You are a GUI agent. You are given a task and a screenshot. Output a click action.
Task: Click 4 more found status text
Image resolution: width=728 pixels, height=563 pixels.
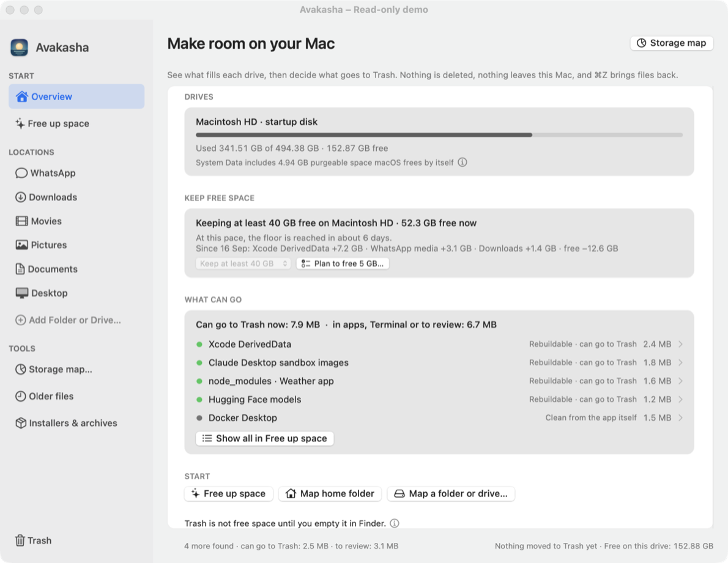[x=209, y=546]
